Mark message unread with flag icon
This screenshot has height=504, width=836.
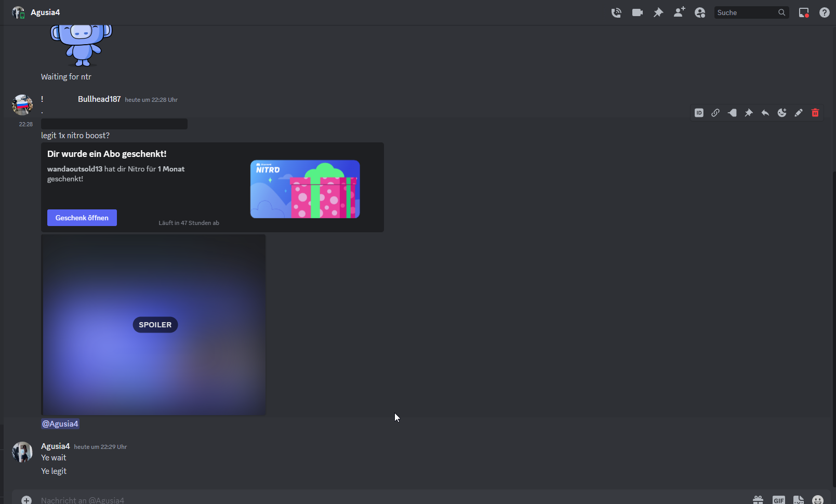point(732,113)
